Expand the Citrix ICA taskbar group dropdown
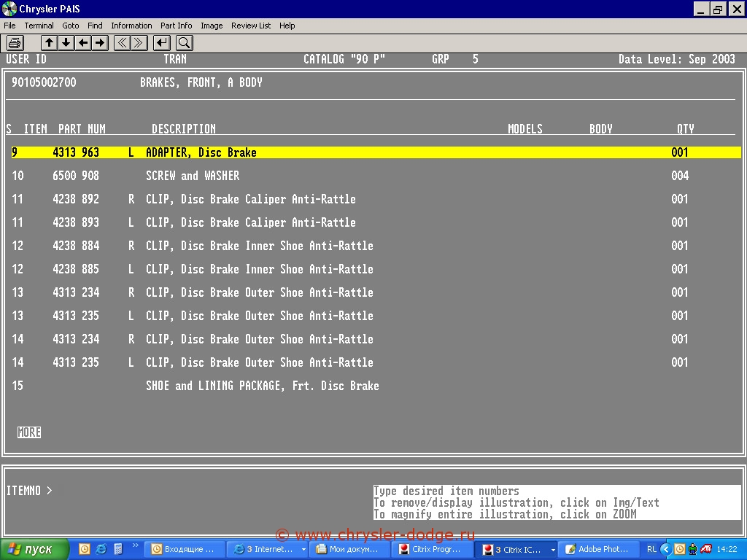This screenshot has height=560, width=747. point(553,550)
